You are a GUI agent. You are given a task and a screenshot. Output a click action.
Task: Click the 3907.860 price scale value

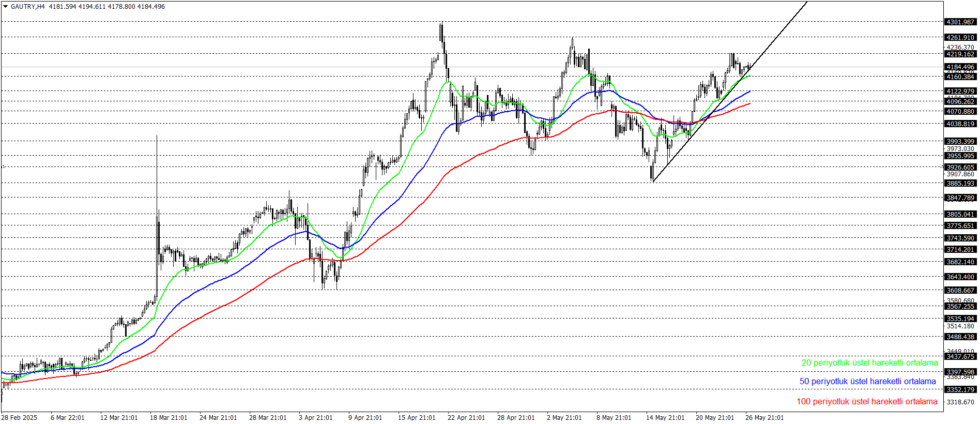[x=960, y=174]
